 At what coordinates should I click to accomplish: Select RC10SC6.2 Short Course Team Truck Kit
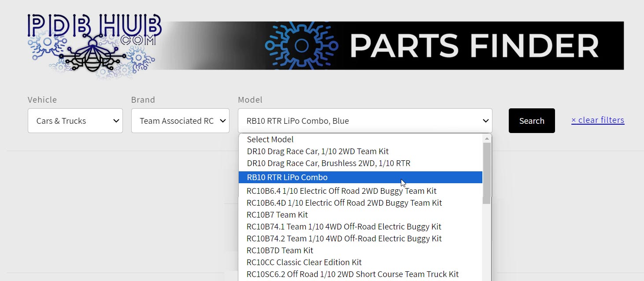(352, 274)
